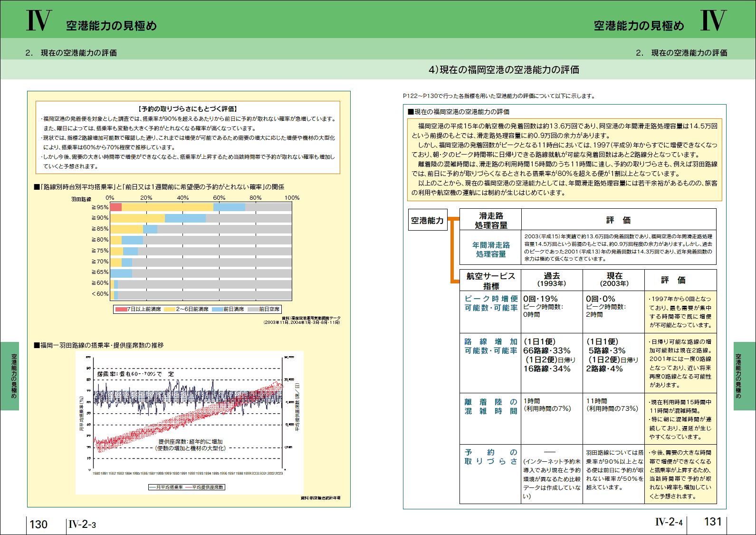Click page number 131
The height and width of the screenshot is (535, 756).
pos(713,522)
